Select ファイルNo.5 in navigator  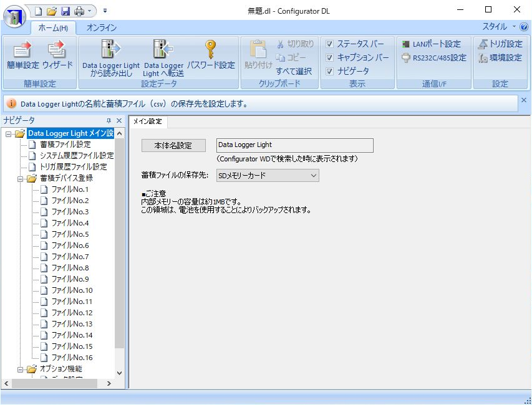(x=70, y=234)
